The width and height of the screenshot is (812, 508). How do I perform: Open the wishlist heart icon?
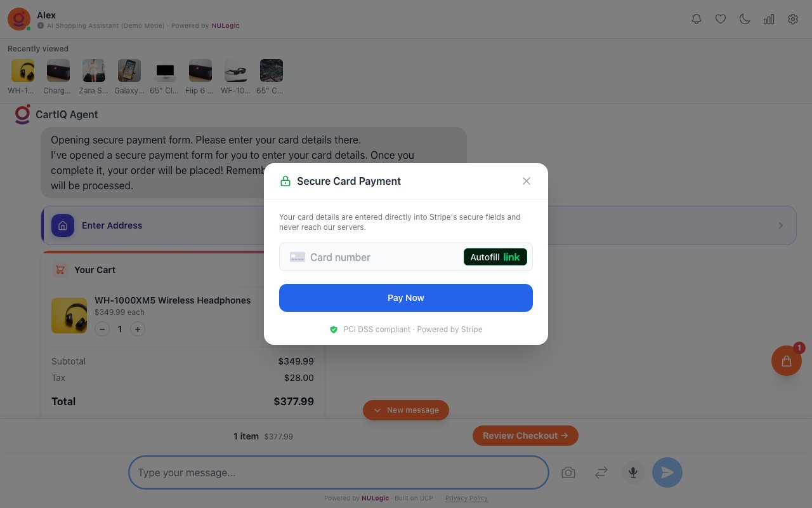[720, 19]
